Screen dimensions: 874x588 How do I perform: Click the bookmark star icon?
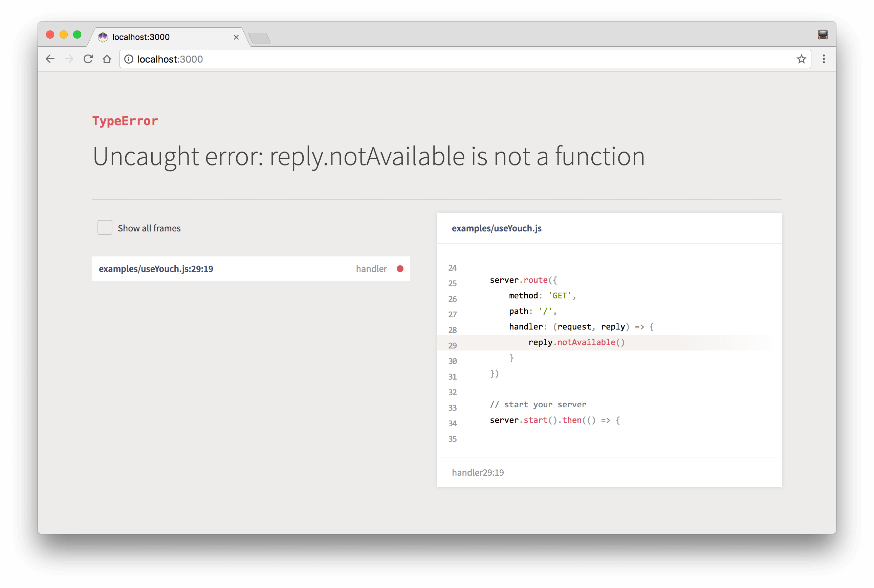[802, 59]
